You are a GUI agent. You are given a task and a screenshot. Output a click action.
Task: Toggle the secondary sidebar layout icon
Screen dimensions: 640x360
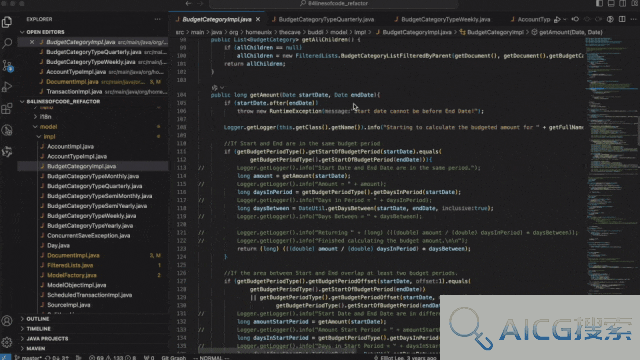click(622, 3)
